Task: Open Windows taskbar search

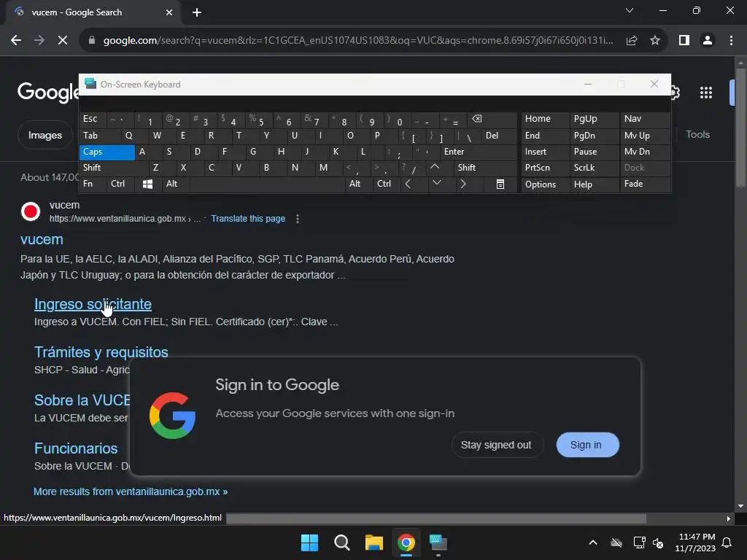Action: (x=341, y=542)
